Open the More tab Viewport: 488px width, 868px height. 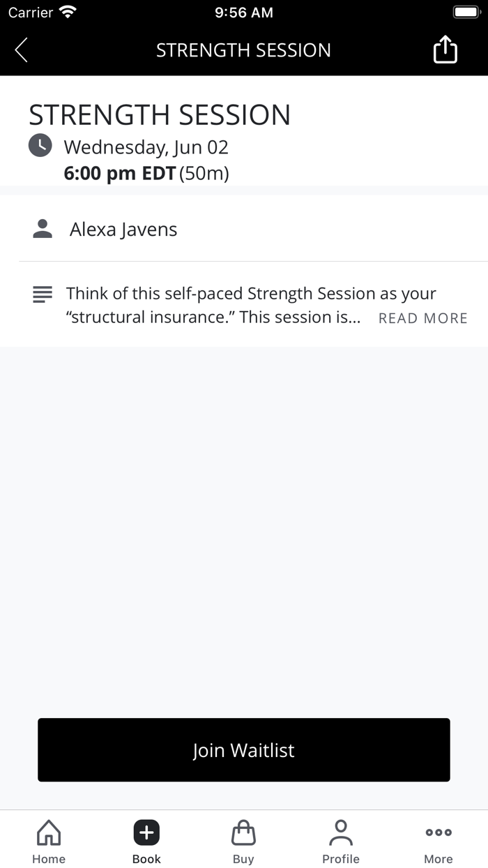pos(439,841)
